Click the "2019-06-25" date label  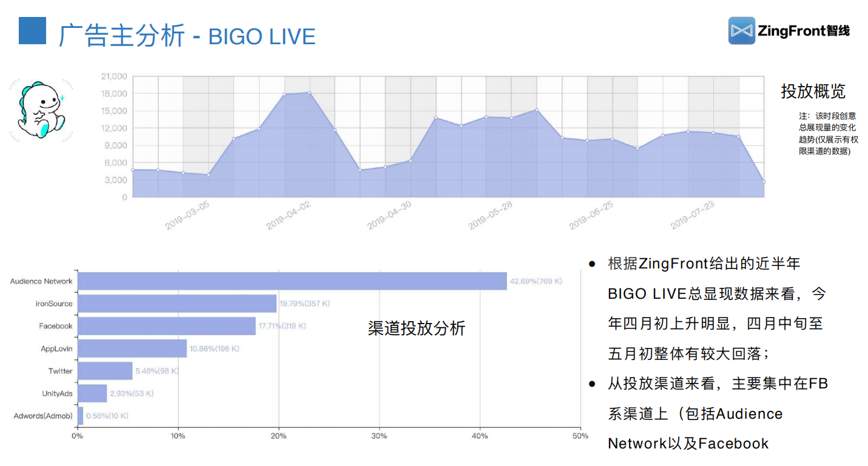[x=591, y=216]
